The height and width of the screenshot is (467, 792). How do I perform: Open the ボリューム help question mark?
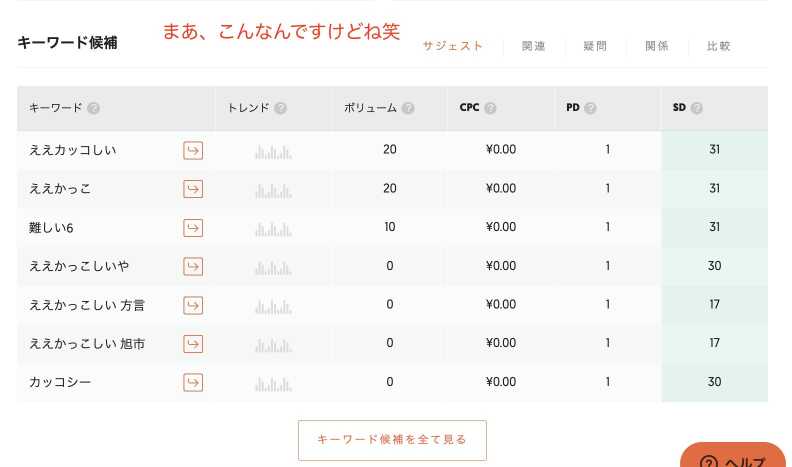[x=408, y=108]
